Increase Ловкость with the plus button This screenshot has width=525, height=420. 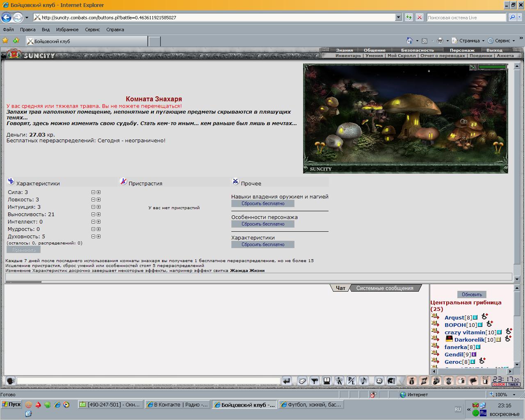[x=98, y=199]
